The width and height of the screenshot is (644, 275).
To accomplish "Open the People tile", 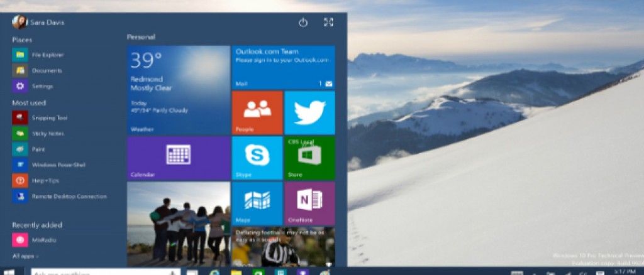I will 257,113.
